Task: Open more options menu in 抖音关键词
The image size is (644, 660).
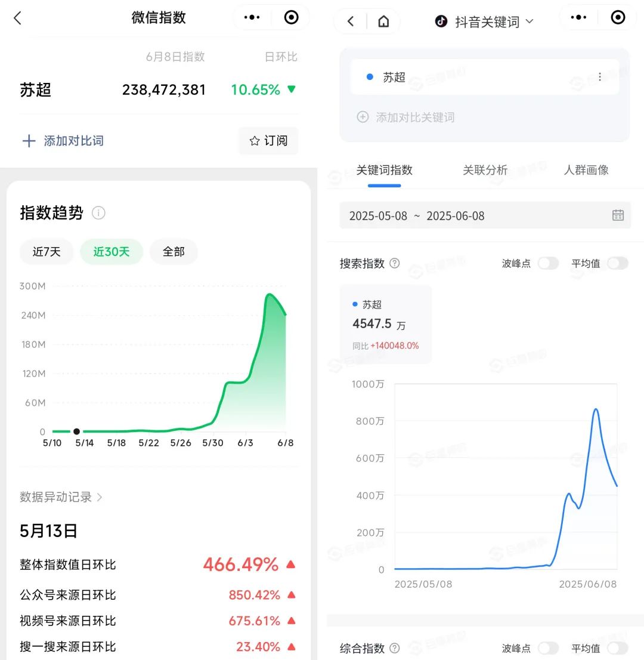Action: [x=578, y=17]
